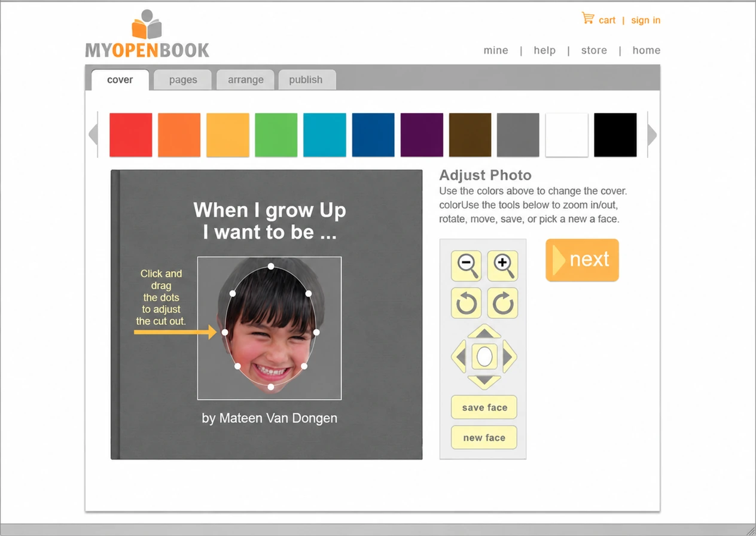Open the shopping cart icon

(588, 19)
